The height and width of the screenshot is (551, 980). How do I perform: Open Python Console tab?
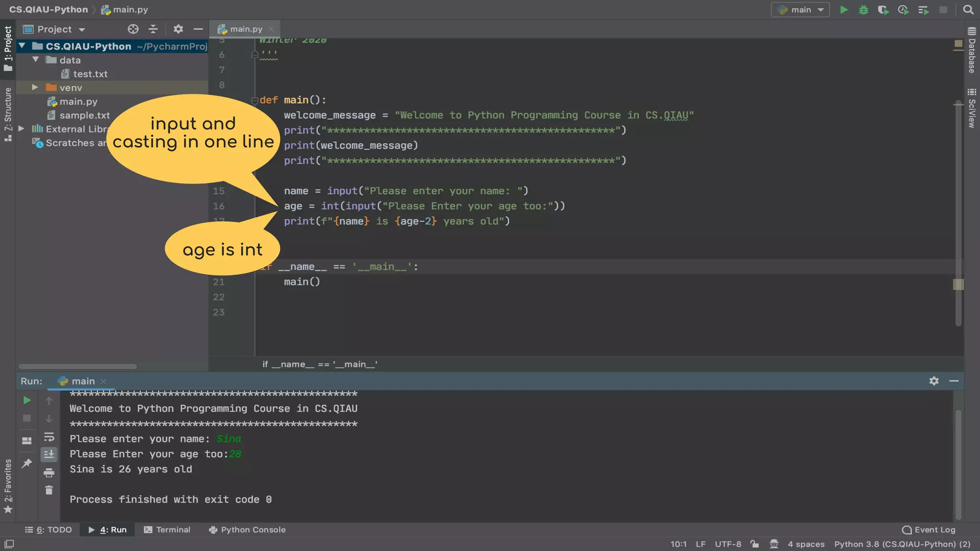247,529
